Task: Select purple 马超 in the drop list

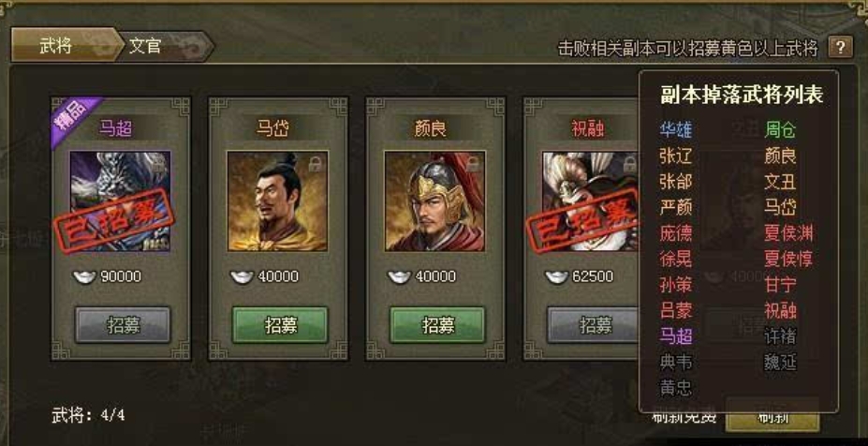Action: pos(676,335)
